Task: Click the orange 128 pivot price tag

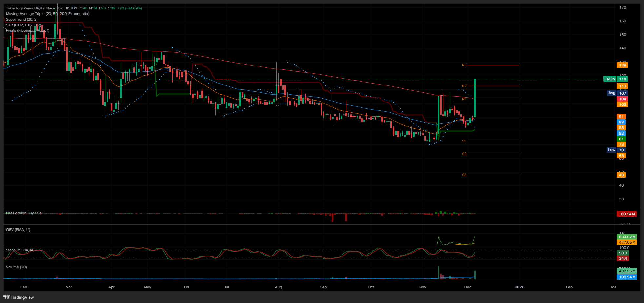Action: tap(622, 65)
